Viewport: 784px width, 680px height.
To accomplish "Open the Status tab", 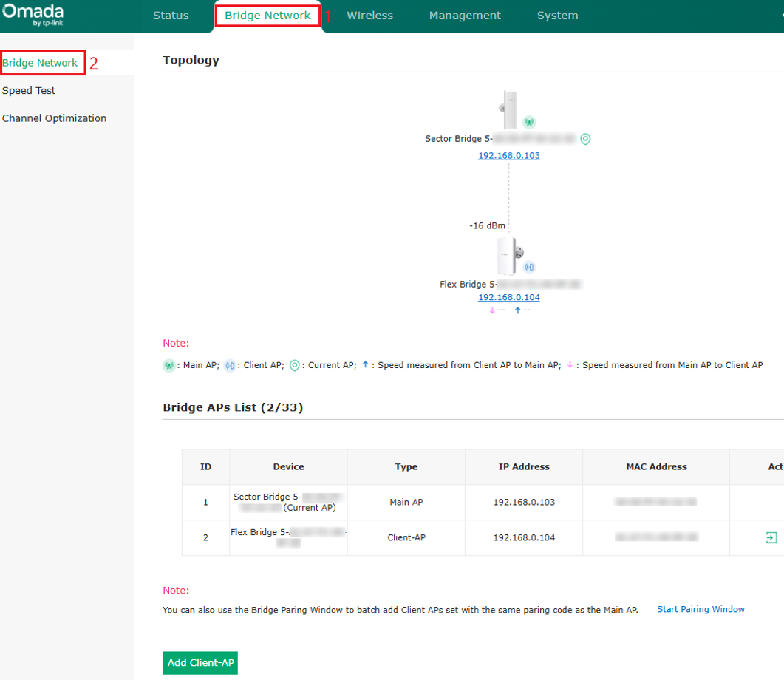I will pyautogui.click(x=171, y=16).
